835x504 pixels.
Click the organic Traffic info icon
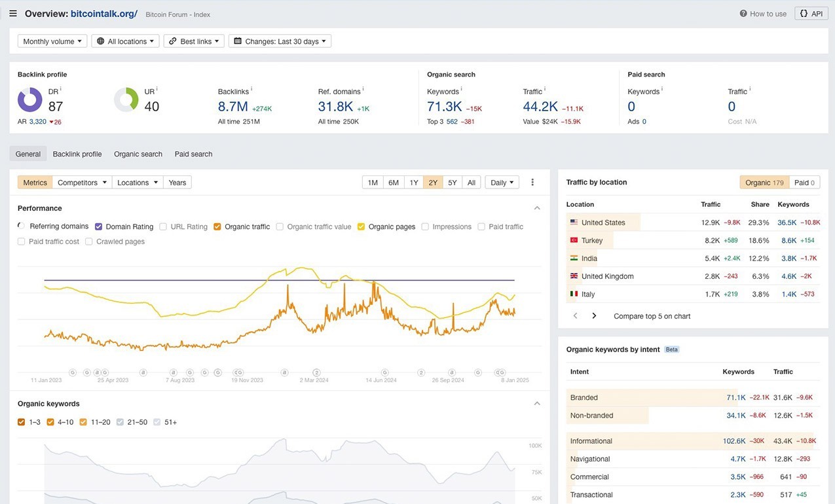[x=545, y=89]
